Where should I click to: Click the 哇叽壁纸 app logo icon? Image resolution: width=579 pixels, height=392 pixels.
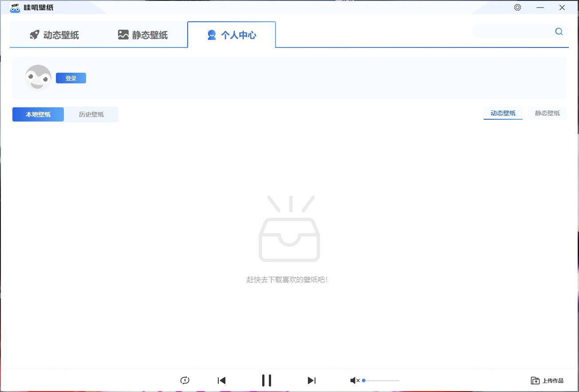[x=15, y=8]
